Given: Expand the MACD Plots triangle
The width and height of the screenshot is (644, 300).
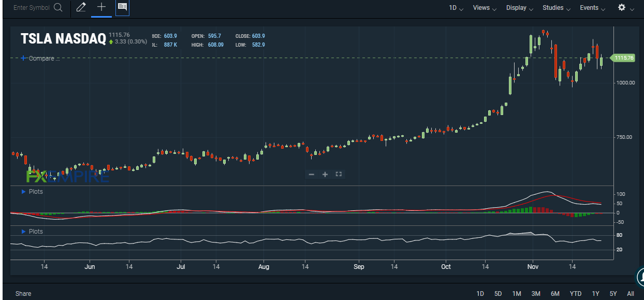Looking at the screenshot, I should click(23, 192).
